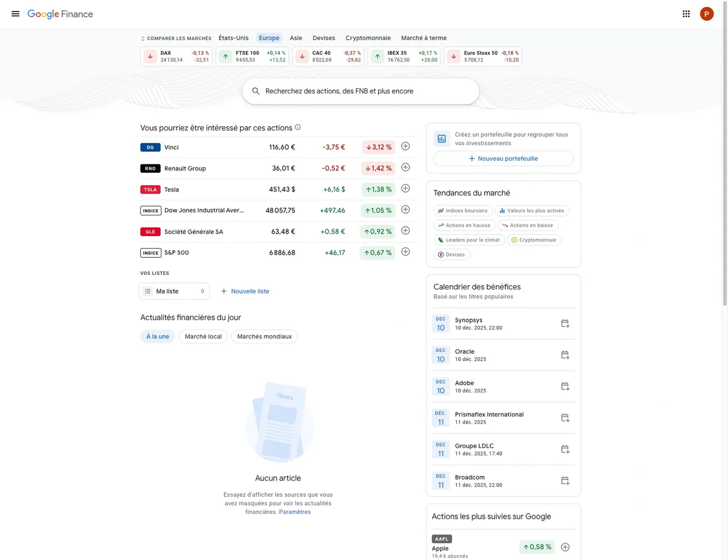Go to Google Finance home logo

tap(60, 14)
